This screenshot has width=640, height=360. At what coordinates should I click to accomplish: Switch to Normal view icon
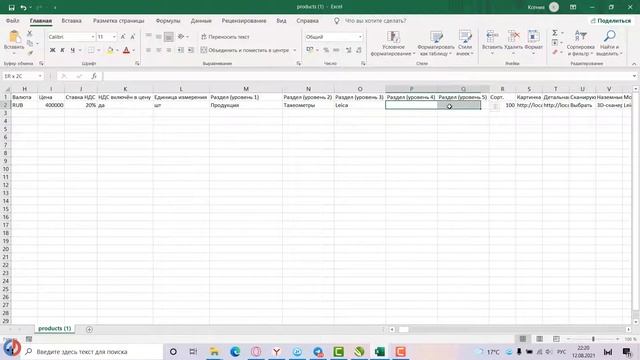(x=522, y=339)
